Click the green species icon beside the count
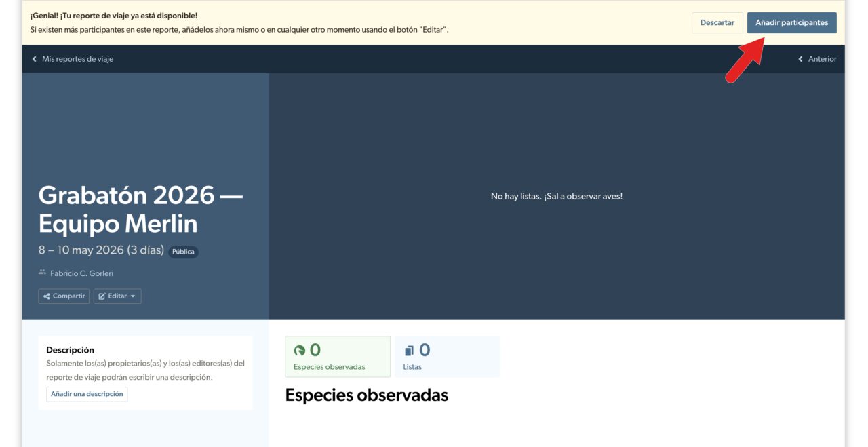The width and height of the screenshot is (868, 447). (299, 351)
